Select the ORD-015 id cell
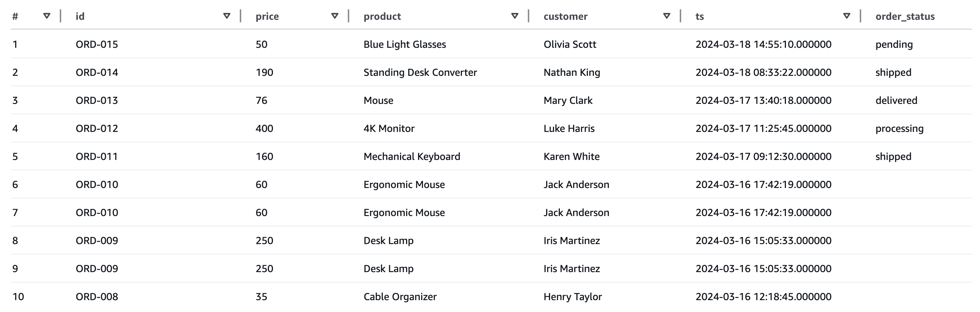 coord(96,45)
